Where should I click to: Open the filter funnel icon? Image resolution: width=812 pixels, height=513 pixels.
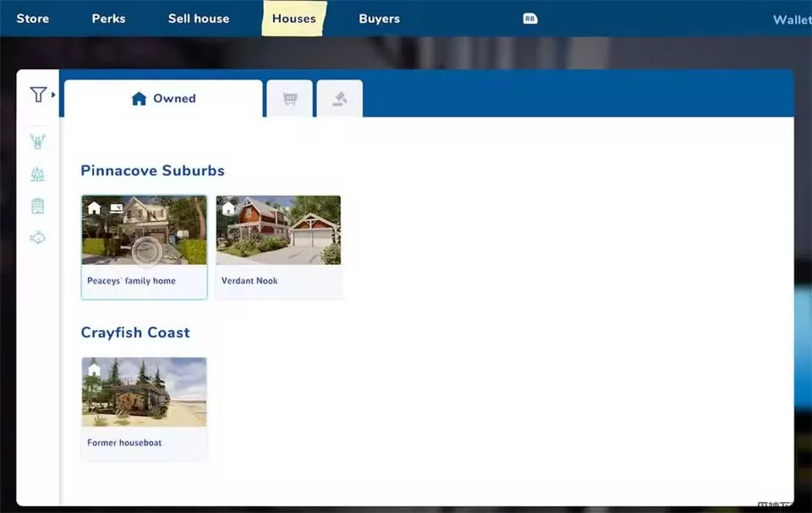(37, 95)
